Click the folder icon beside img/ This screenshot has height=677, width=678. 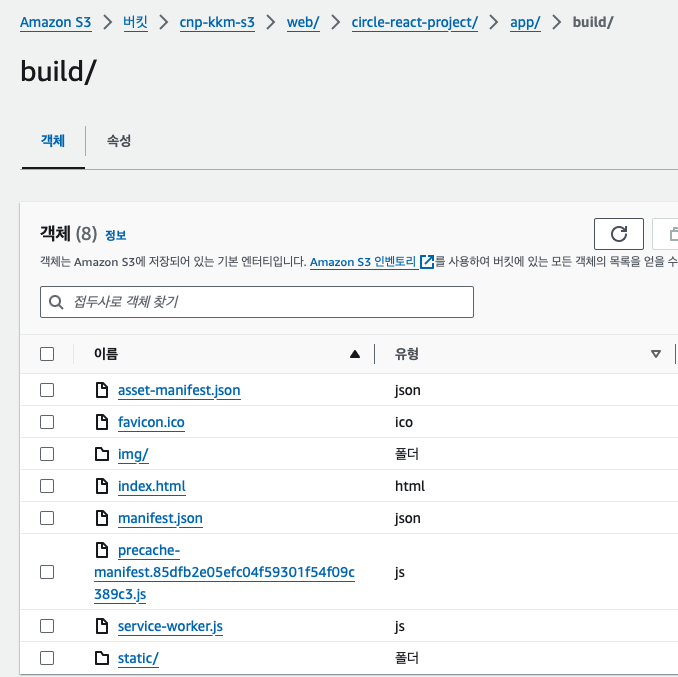pyautogui.click(x=100, y=454)
